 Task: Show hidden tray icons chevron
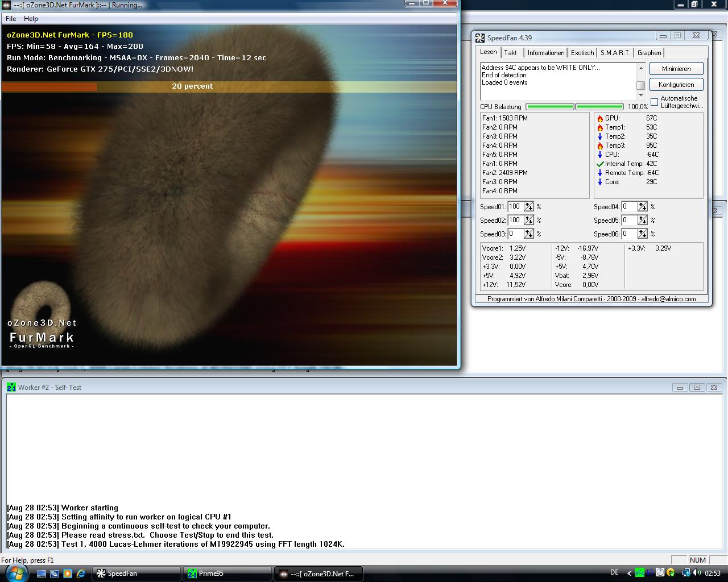point(629,573)
